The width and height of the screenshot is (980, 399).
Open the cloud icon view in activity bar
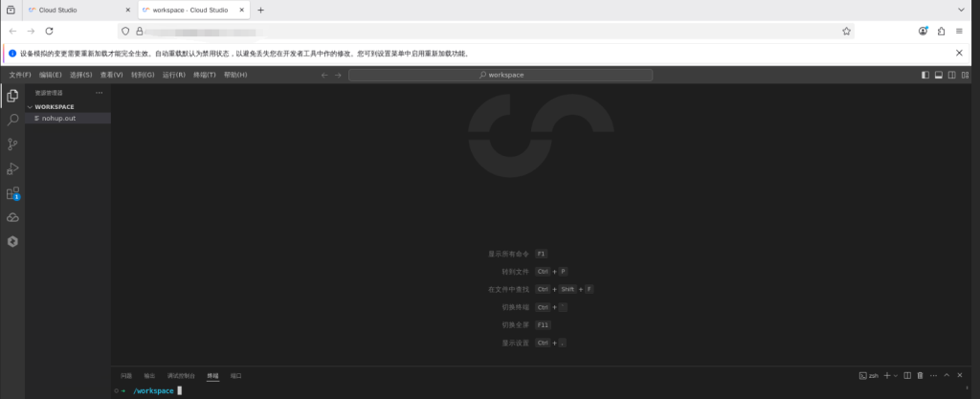[x=12, y=217]
